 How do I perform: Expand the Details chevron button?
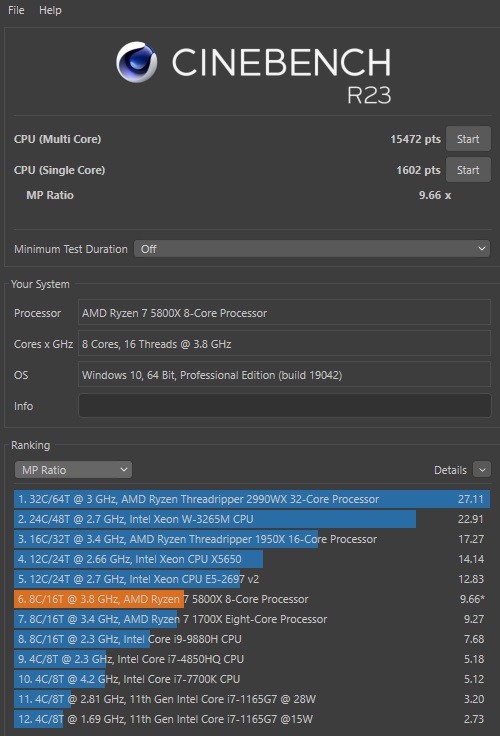point(482,470)
